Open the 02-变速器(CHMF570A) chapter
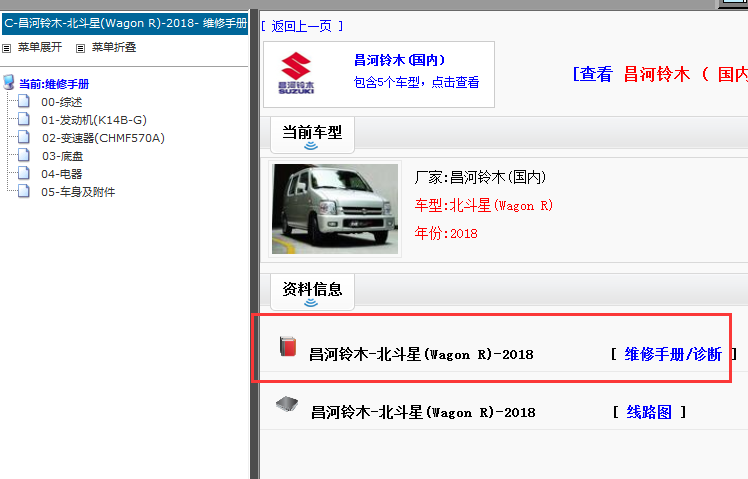 point(104,138)
